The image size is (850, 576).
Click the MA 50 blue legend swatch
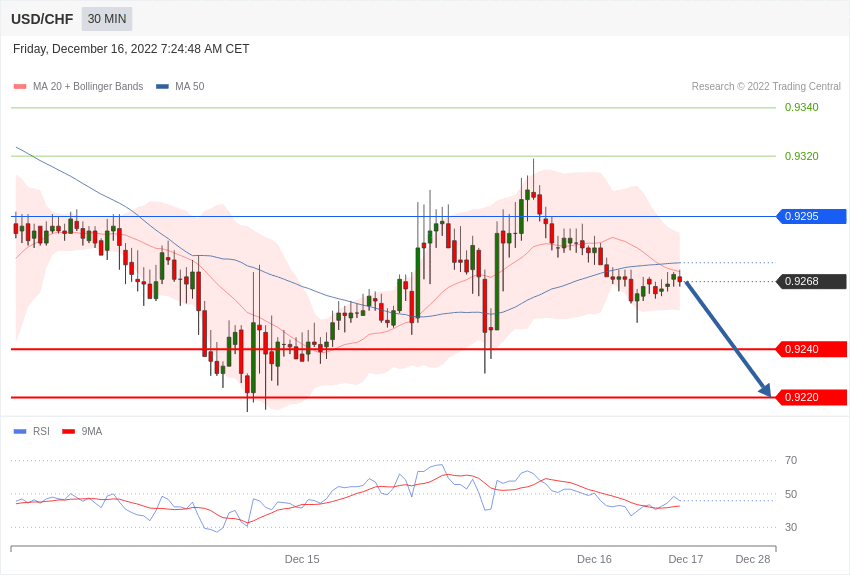(x=162, y=86)
